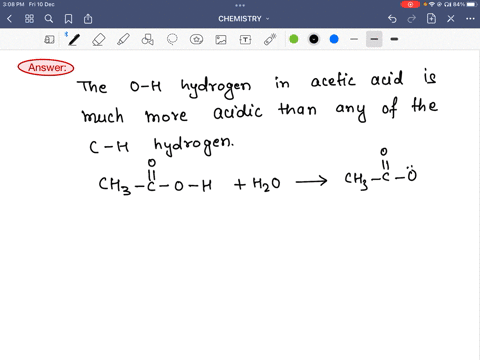Close the editing toolbar with X
480x360 pixels.
451,19
